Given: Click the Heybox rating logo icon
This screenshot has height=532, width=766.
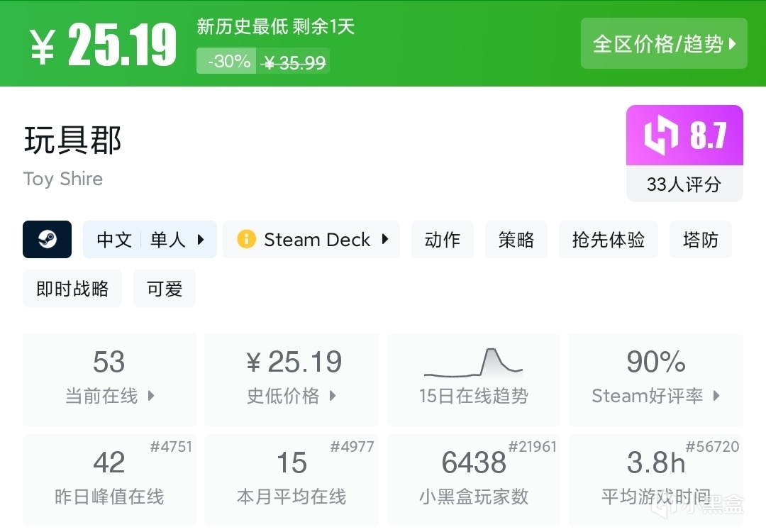Looking at the screenshot, I should pyautogui.click(x=661, y=135).
